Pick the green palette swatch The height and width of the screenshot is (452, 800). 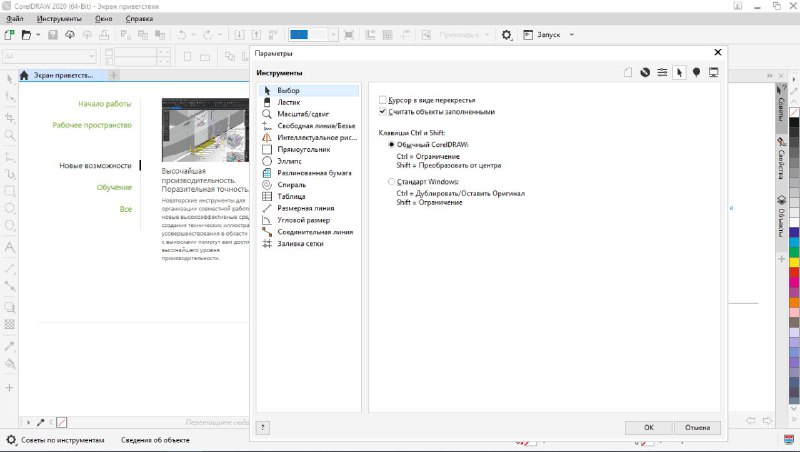click(794, 253)
